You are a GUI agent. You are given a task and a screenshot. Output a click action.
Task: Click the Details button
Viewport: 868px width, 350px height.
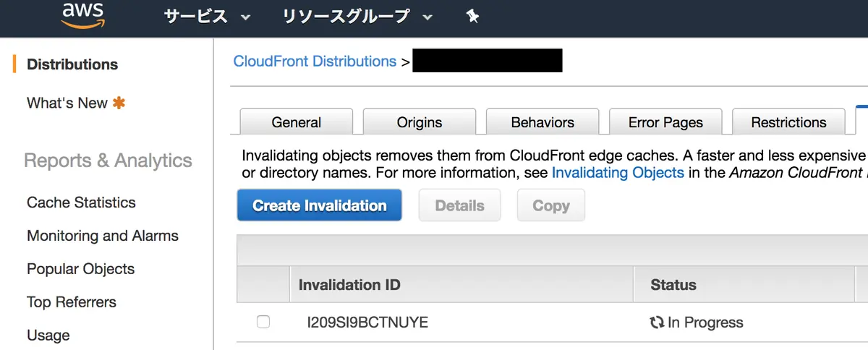[x=459, y=205]
